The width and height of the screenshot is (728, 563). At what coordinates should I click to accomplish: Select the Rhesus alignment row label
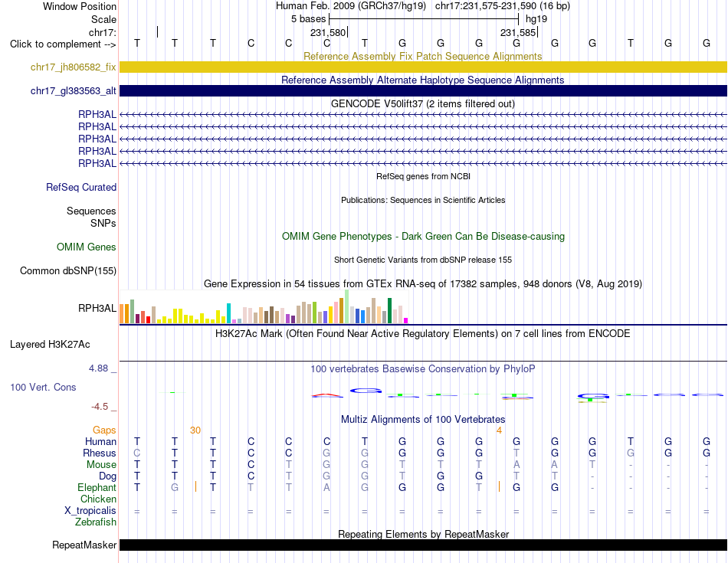pos(100,453)
